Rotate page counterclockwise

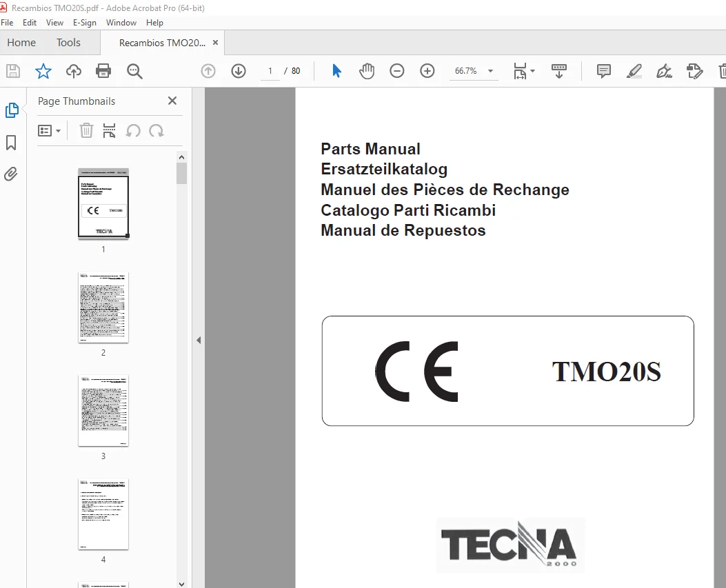pos(133,131)
